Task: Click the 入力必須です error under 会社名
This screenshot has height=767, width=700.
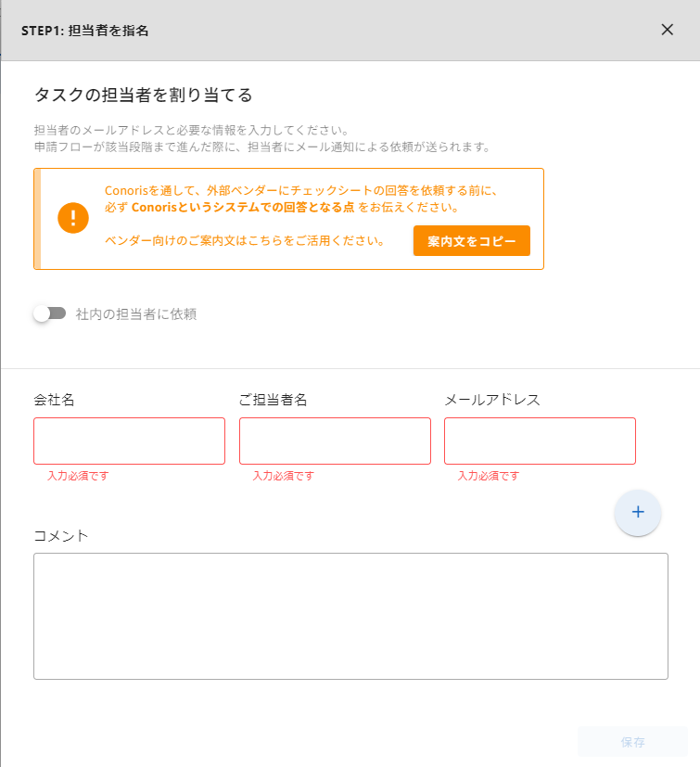Action: (78, 476)
